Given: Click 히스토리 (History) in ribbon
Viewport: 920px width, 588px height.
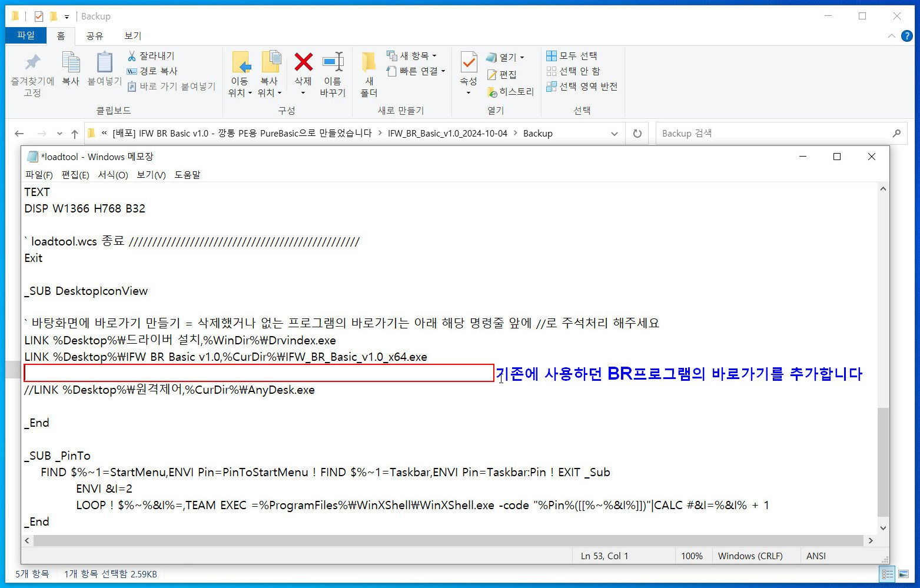Looking at the screenshot, I should [510, 92].
